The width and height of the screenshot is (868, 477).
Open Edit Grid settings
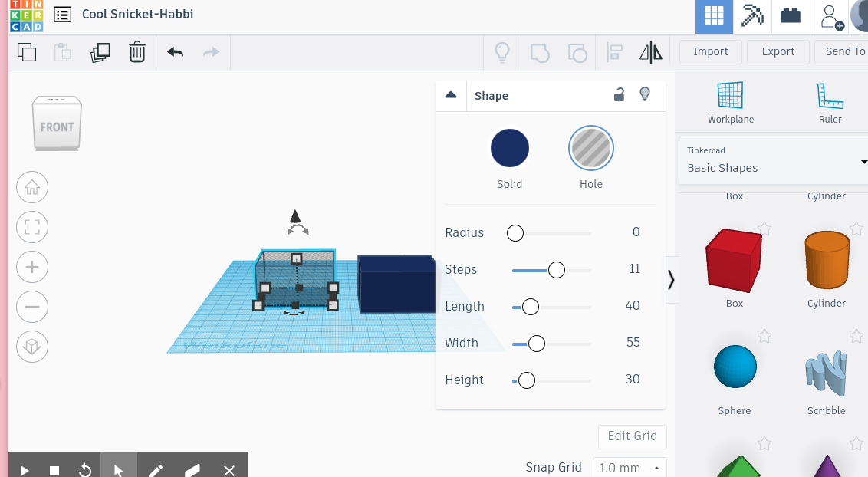click(x=632, y=436)
